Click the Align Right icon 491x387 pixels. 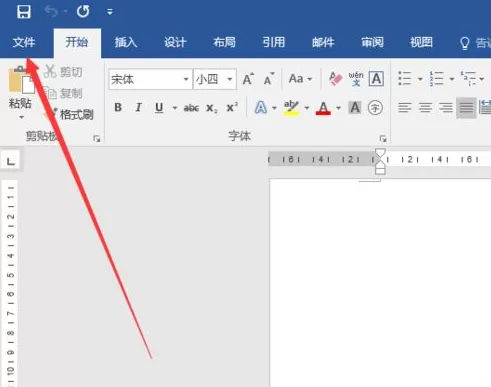446,108
